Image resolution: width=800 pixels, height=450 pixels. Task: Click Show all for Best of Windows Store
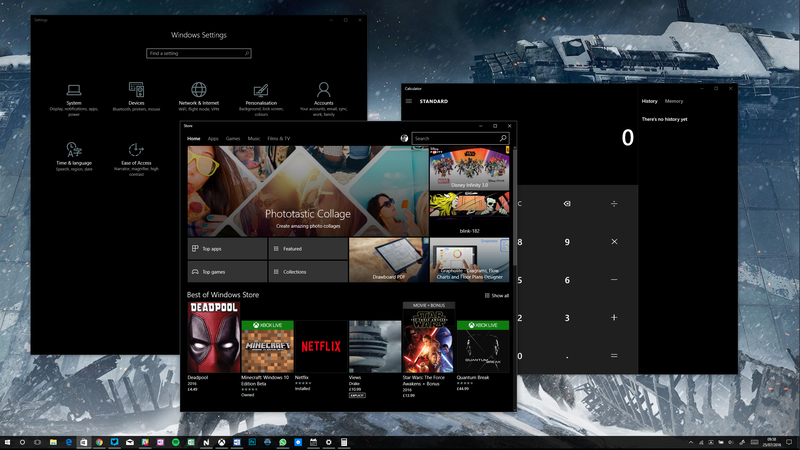point(496,295)
